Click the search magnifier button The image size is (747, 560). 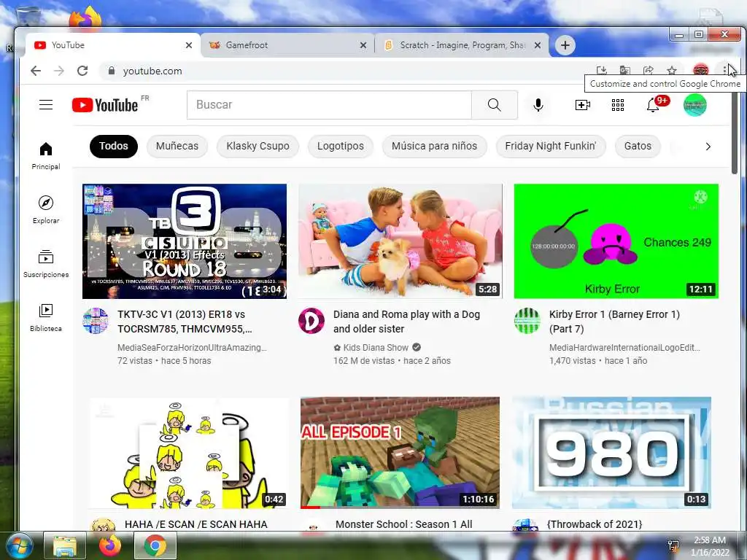click(x=495, y=105)
